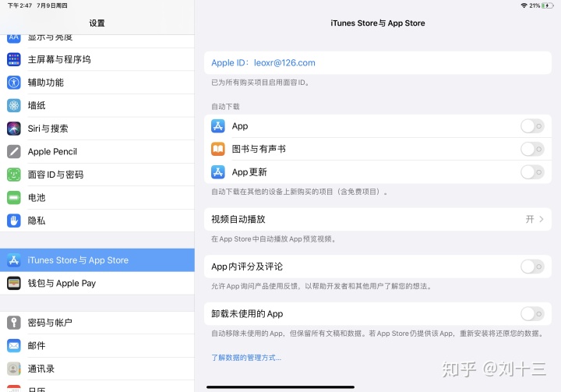Tap the Wallet icon beside 钱包与Apple Pay
Viewport: 561px width, 392px height.
[14, 283]
